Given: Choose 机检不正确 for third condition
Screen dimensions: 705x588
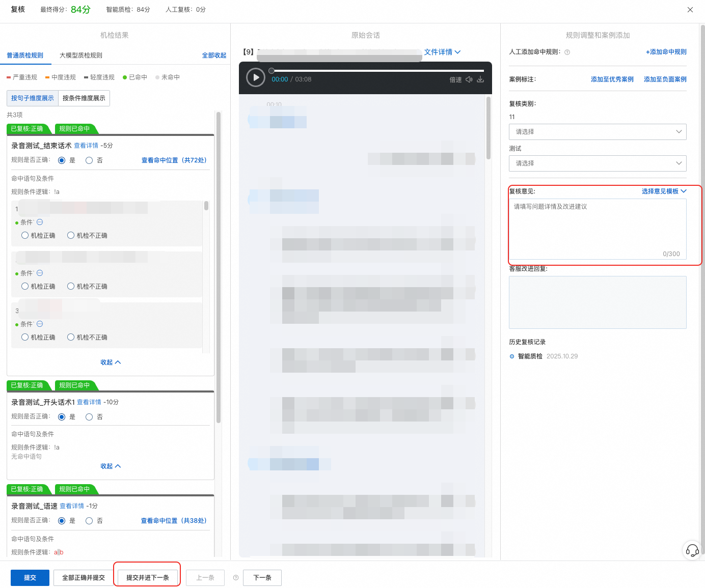Looking at the screenshot, I should pyautogui.click(x=71, y=337).
